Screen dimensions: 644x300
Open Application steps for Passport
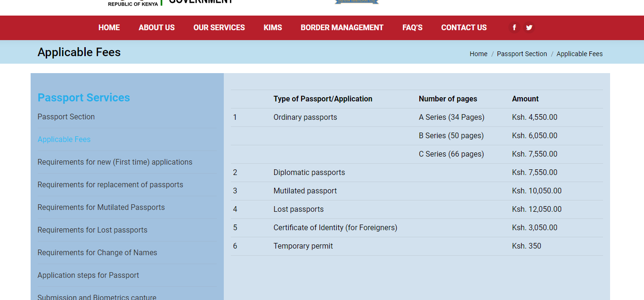[x=88, y=275]
